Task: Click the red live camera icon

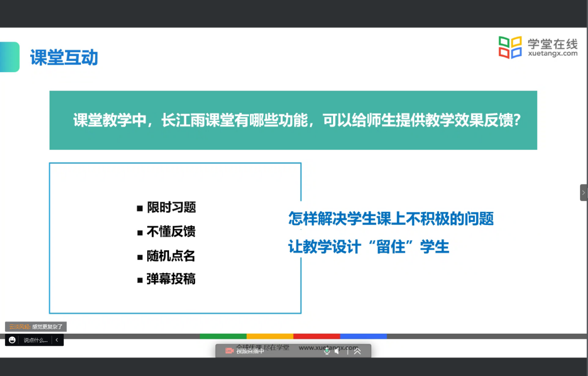Action: [229, 351]
